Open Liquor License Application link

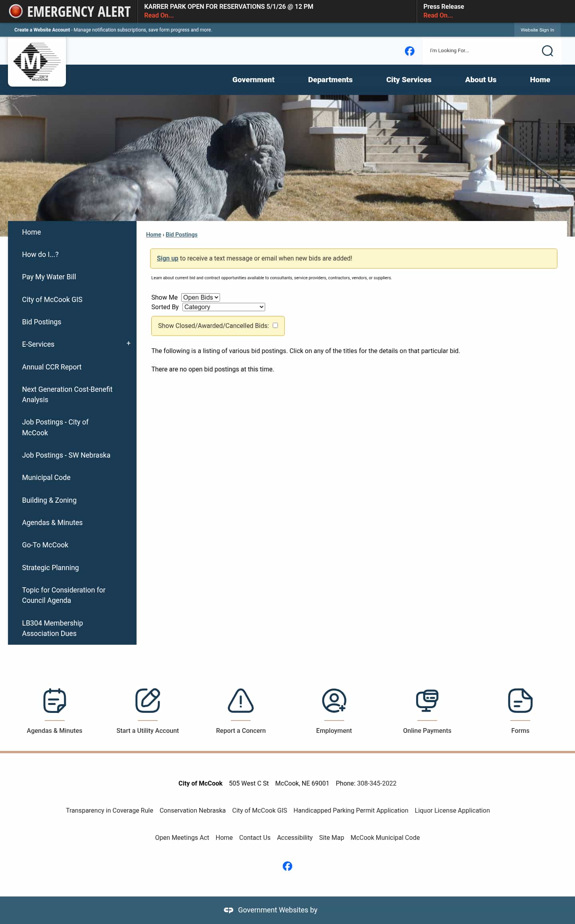tap(452, 810)
